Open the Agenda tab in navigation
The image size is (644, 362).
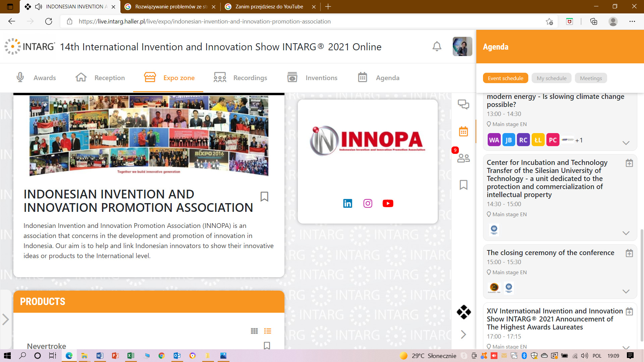[x=378, y=78]
